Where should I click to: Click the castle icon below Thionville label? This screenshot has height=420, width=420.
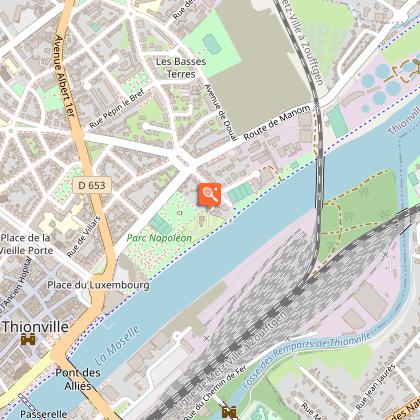click(28, 339)
